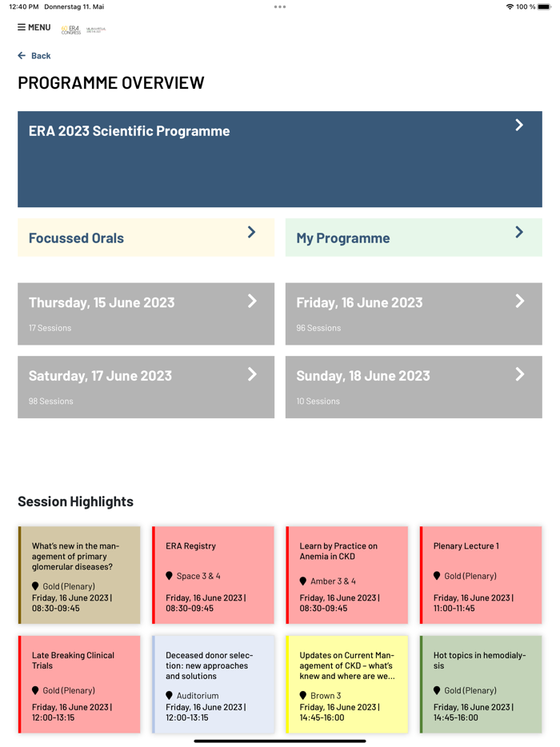Open the ERA Registry session card
The width and height of the screenshot is (560, 747).
(x=213, y=575)
